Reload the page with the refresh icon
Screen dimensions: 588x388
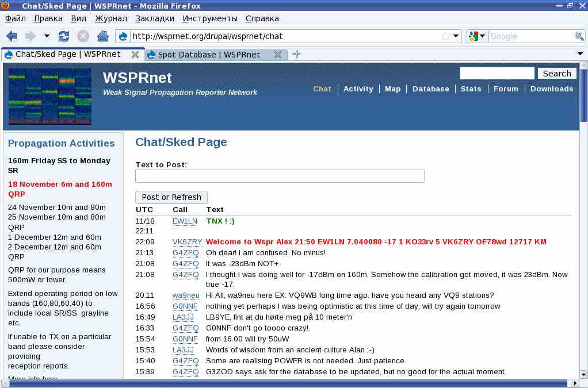(64, 36)
